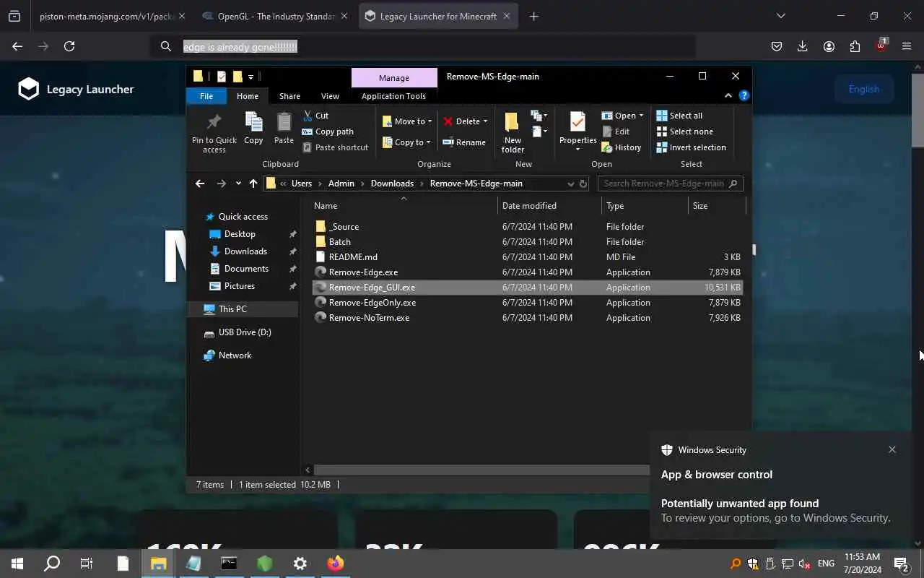Screen dimensions: 924x578
Task: Click Select none in the ribbon
Action: point(684,131)
